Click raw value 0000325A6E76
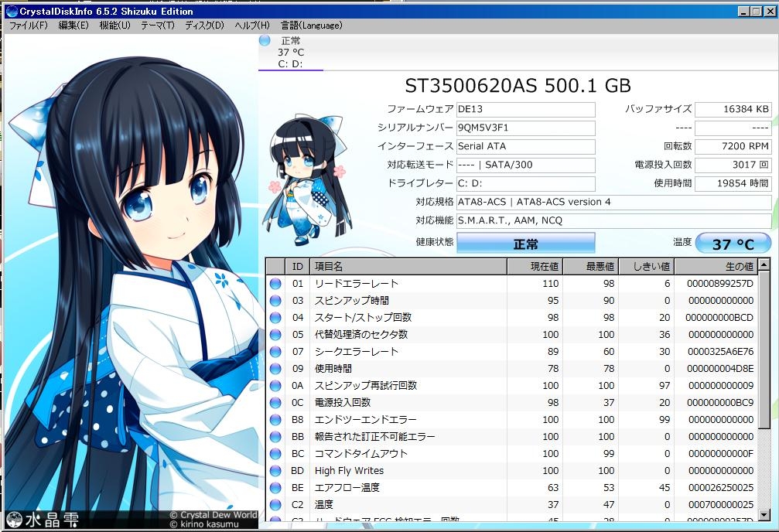This screenshot has width=779, height=532. click(720, 352)
